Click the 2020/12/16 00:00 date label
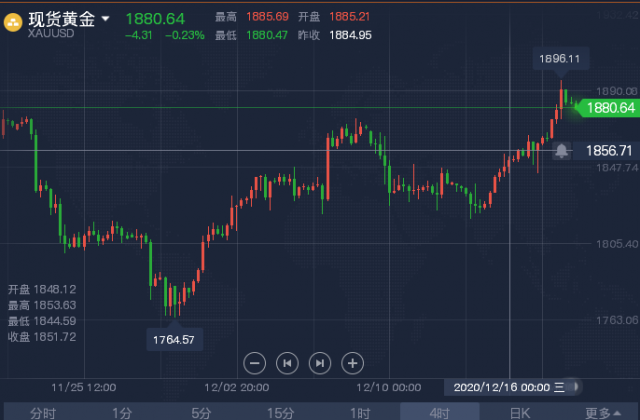Screen dimensions: 640x420 click(x=509, y=387)
